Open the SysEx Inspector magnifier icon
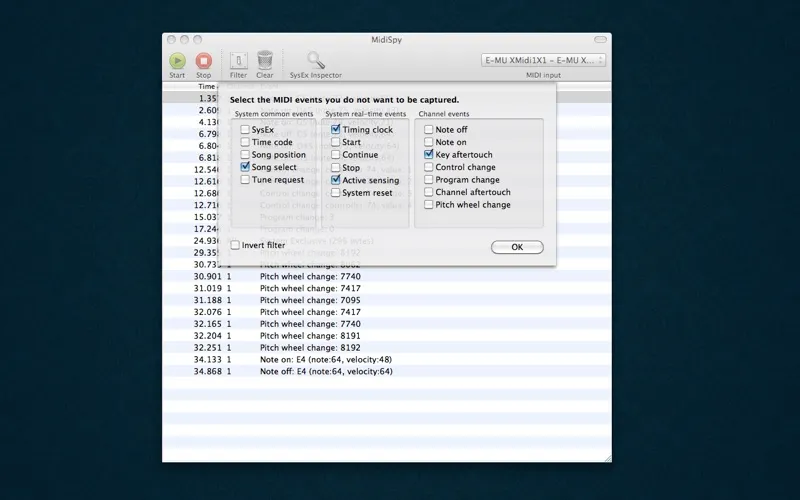The image size is (800, 500). point(315,61)
